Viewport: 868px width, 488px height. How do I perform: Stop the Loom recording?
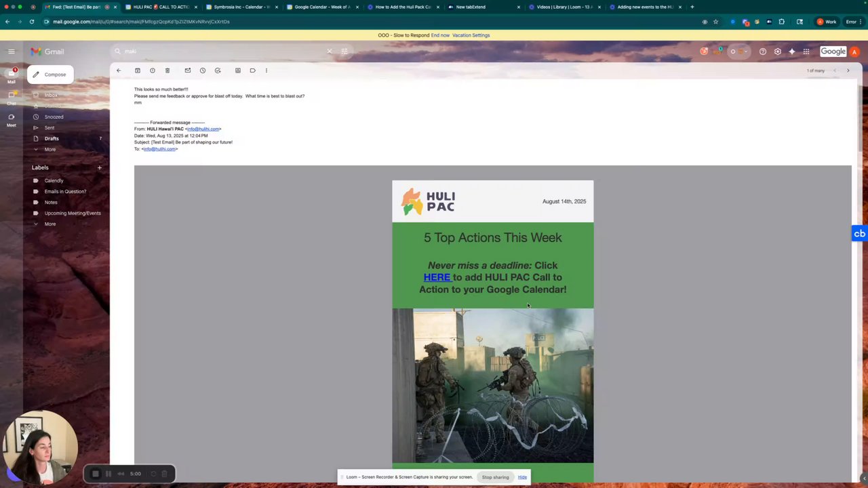(x=96, y=474)
